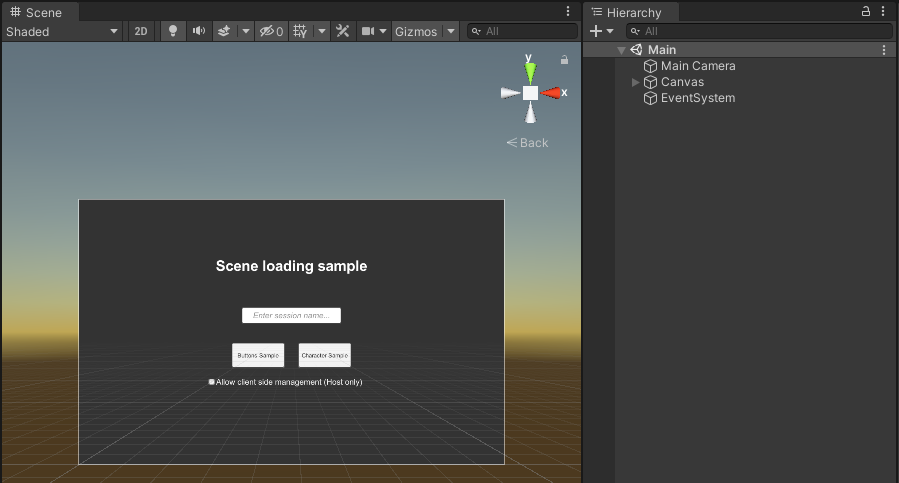This screenshot has height=483, width=899.
Task: Click the Character Sample button
Action: pos(325,355)
